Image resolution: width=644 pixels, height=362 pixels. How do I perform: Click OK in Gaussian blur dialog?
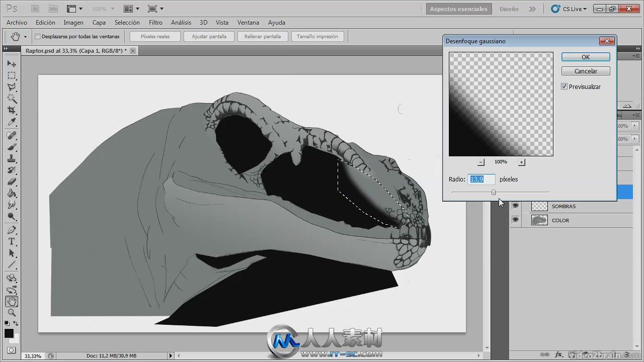pos(586,57)
